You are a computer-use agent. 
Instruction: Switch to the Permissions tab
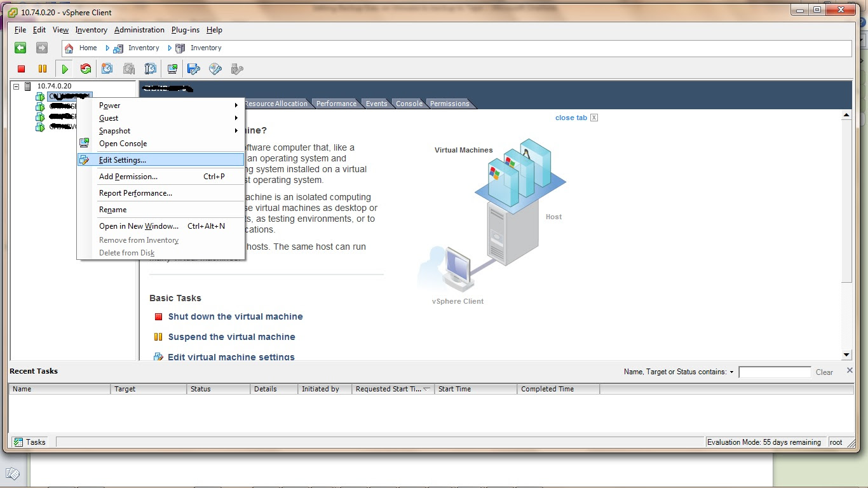tap(449, 104)
